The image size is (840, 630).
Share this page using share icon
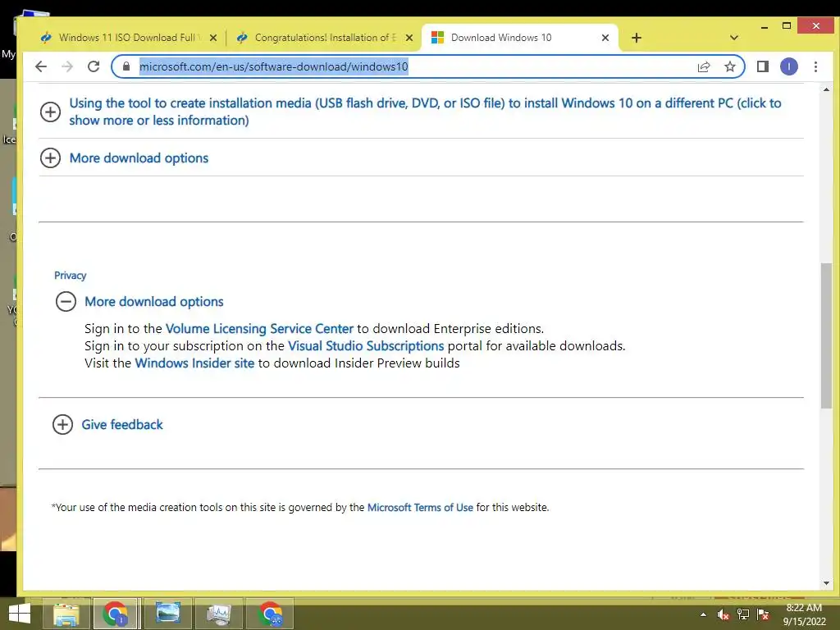tap(703, 66)
